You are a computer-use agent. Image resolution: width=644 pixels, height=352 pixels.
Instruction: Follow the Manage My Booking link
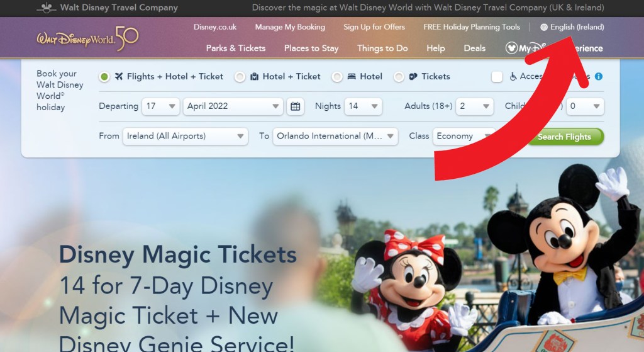click(290, 27)
